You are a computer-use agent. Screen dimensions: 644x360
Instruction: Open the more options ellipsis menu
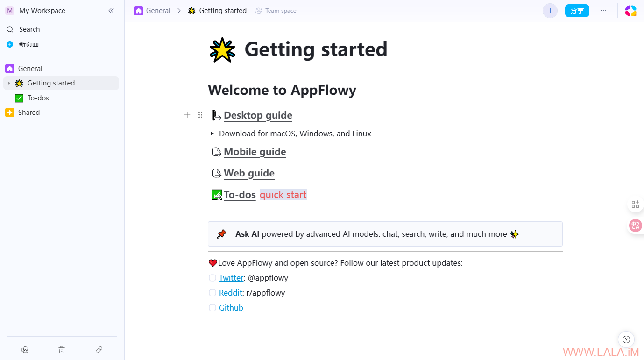[603, 11]
